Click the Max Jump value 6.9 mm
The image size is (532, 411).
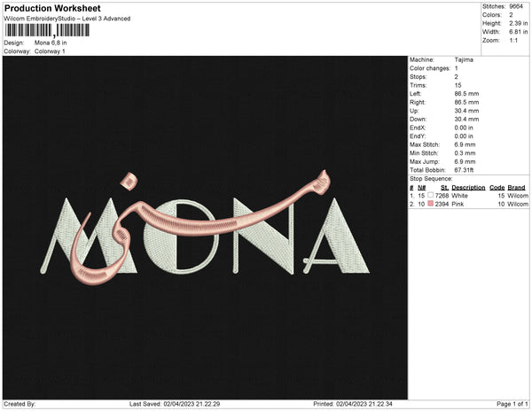pyautogui.click(x=465, y=161)
